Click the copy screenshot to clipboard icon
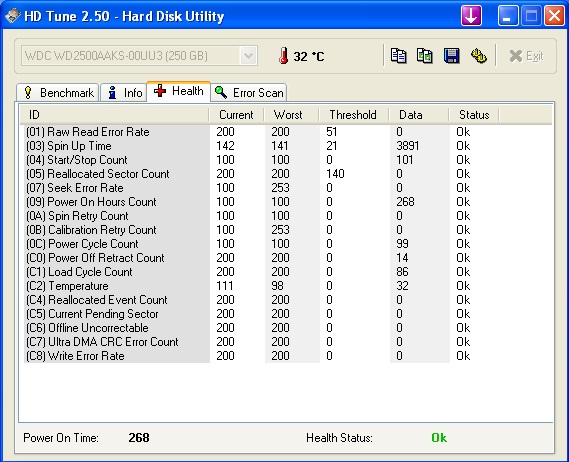Screen dimensions: 569x462 [424, 56]
